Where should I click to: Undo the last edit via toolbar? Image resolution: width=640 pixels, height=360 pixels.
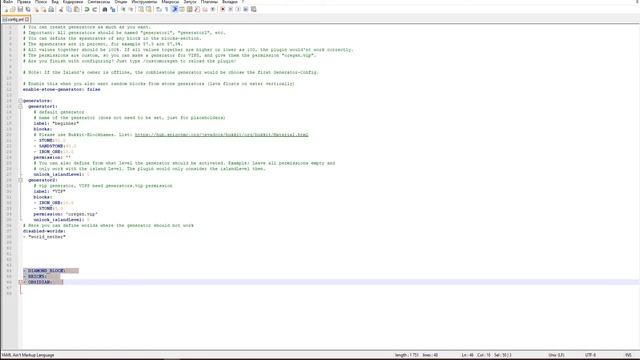[87, 9]
